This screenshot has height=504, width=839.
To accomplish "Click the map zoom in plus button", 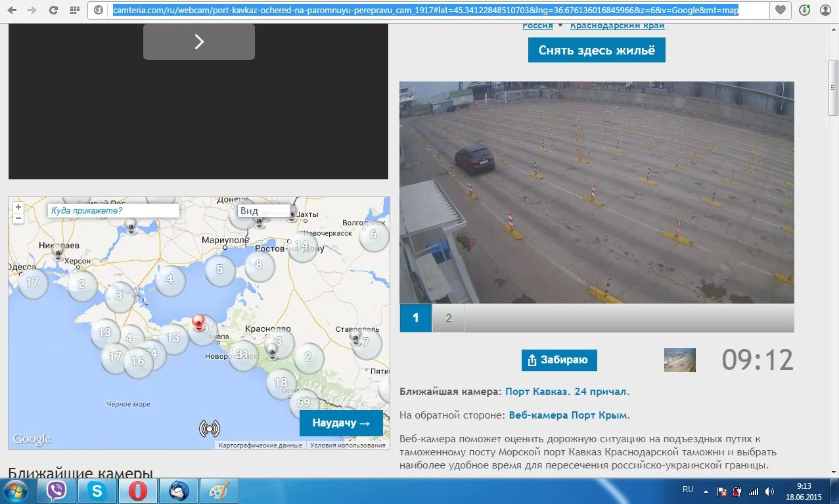I will 18,207.
